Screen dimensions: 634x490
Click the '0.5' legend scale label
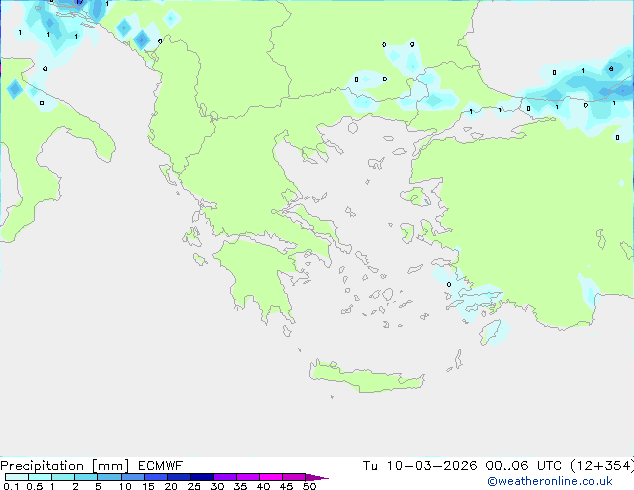click(x=34, y=486)
